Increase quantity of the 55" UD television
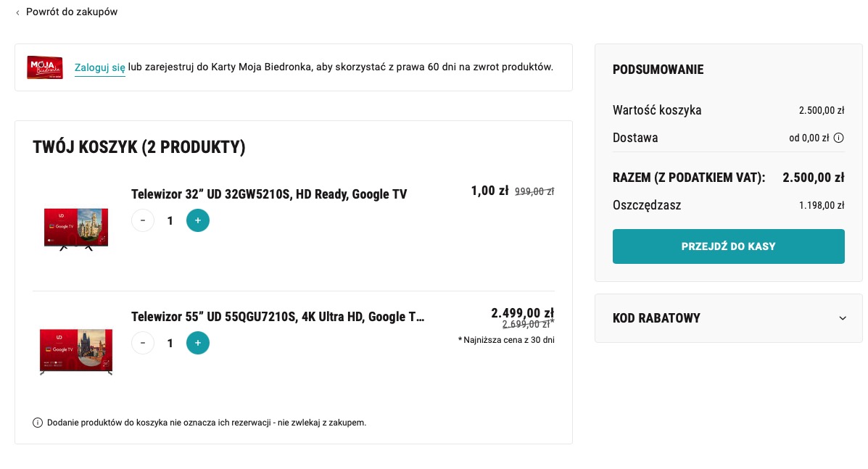 click(198, 343)
